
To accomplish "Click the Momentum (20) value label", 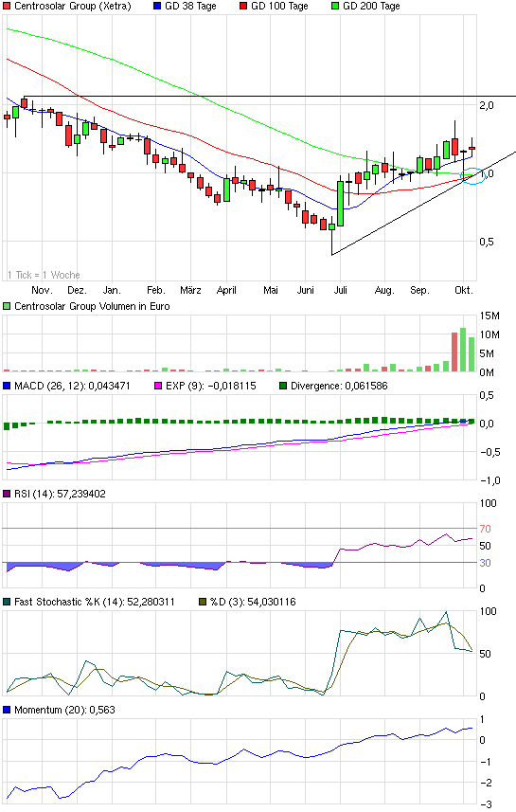I will (x=64, y=710).
